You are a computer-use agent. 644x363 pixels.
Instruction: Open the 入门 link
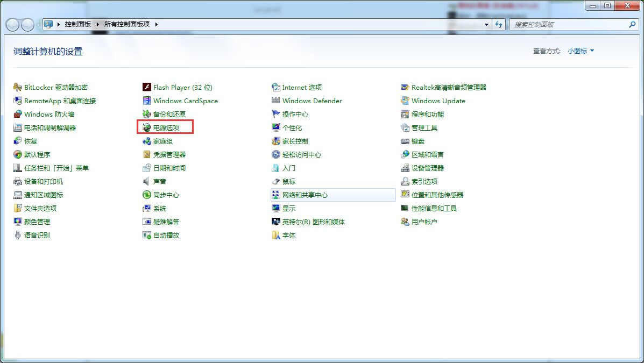pyautogui.click(x=289, y=168)
